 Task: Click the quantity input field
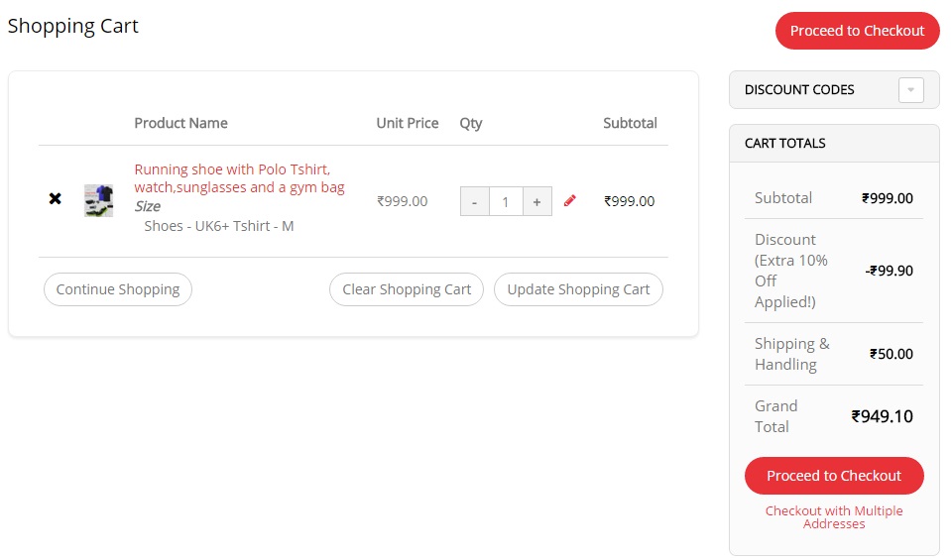506,201
